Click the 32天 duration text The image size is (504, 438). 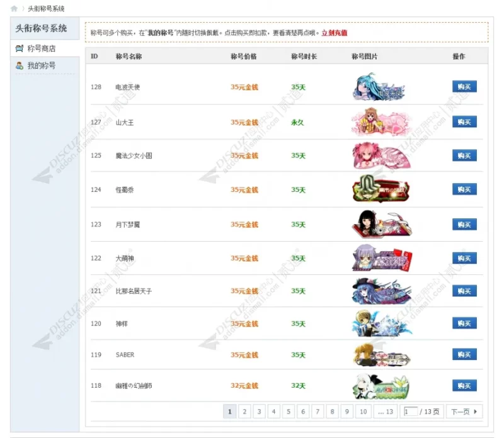point(298,386)
